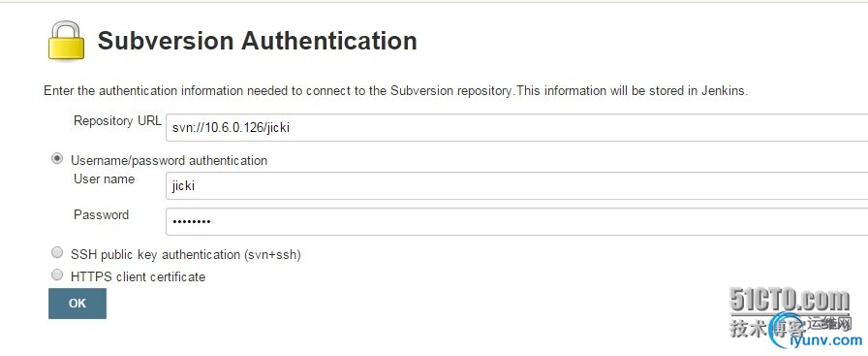Screen dimensions: 868x356
Task: Click the 技术博客 watermark text
Action: pos(766,328)
